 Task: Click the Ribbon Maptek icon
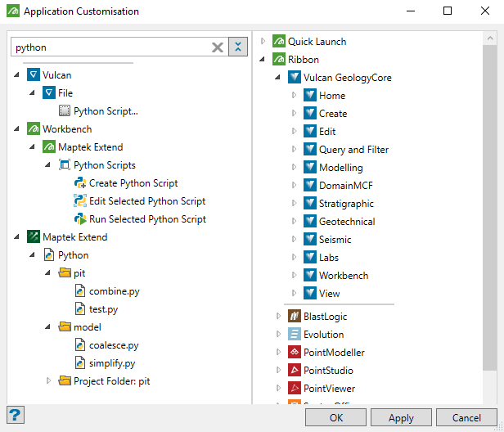tap(279, 59)
